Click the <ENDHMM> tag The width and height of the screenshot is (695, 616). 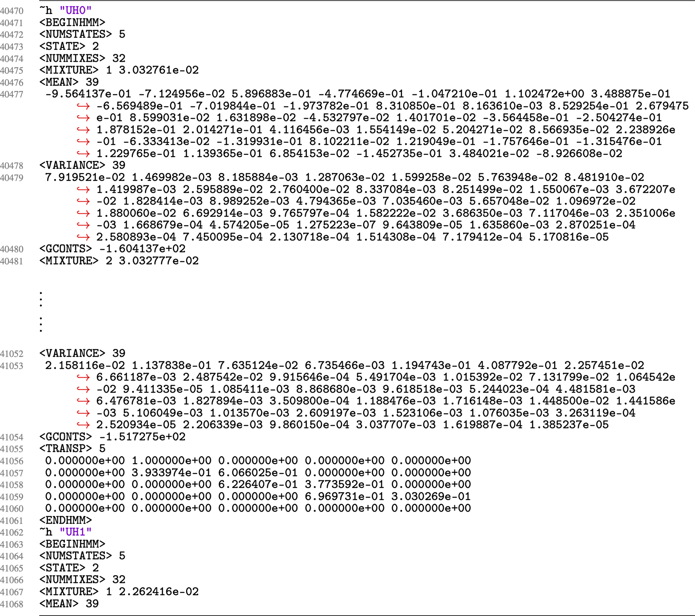tap(66, 520)
